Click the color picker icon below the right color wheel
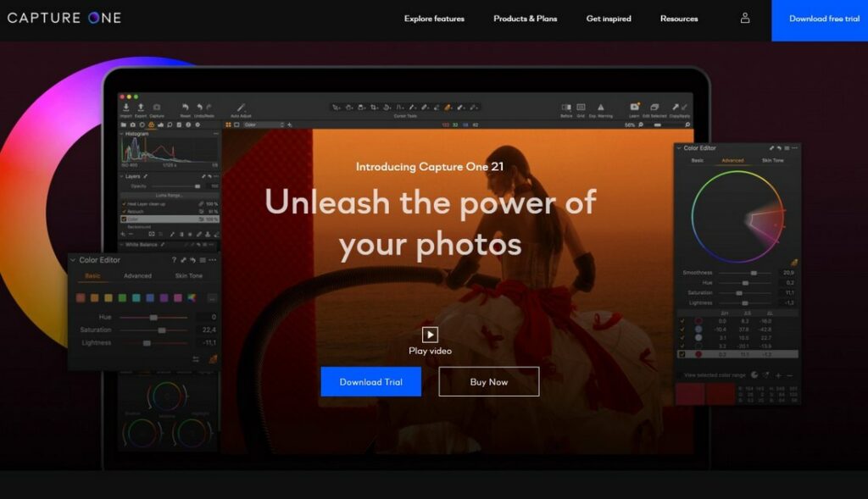Image resolution: width=868 pixels, height=499 pixels. 793,263
